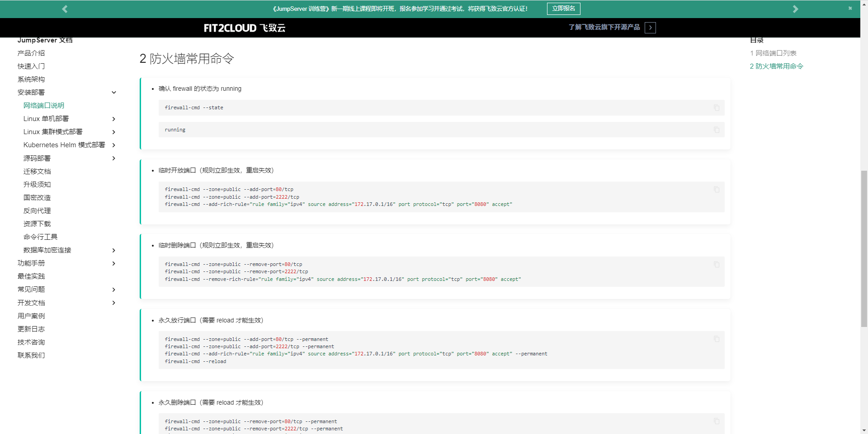Viewport: 868px width, 434px height.
Task: Open 更新日志 page
Action: coord(31,329)
